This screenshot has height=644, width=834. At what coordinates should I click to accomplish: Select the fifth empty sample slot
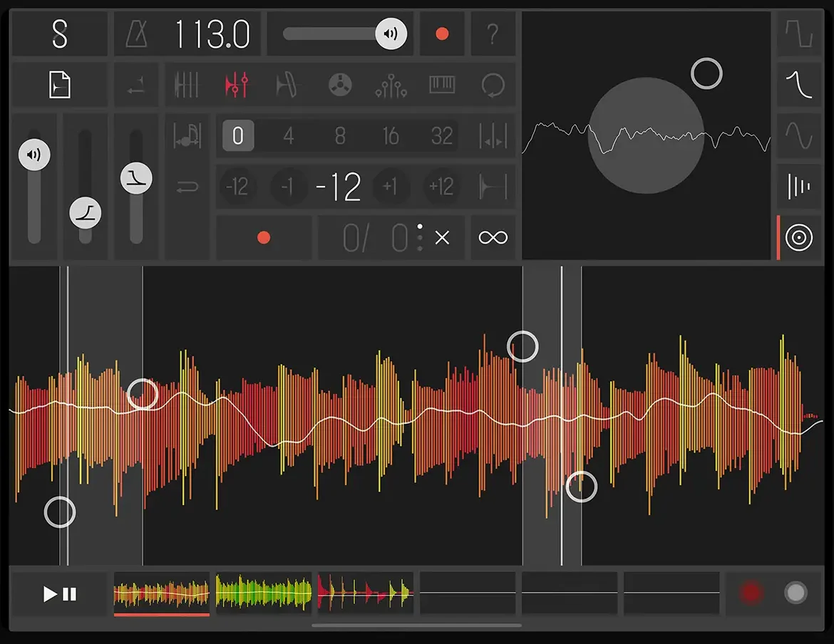[x=570, y=593]
